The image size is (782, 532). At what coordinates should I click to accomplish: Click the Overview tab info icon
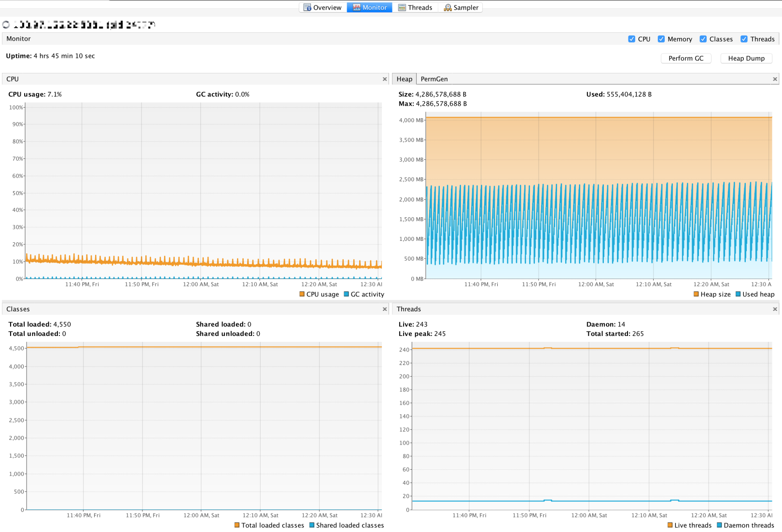click(307, 8)
